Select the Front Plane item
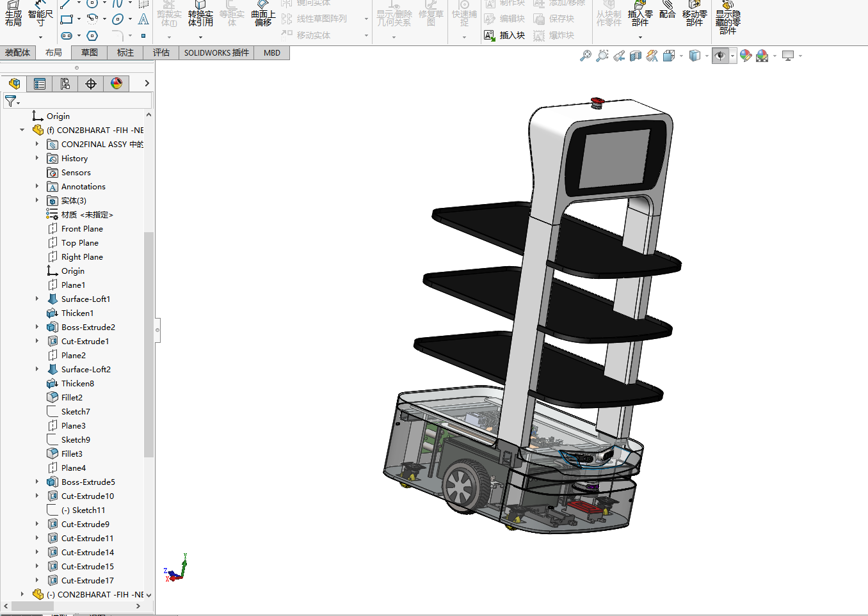The height and width of the screenshot is (616, 868). tap(76, 228)
